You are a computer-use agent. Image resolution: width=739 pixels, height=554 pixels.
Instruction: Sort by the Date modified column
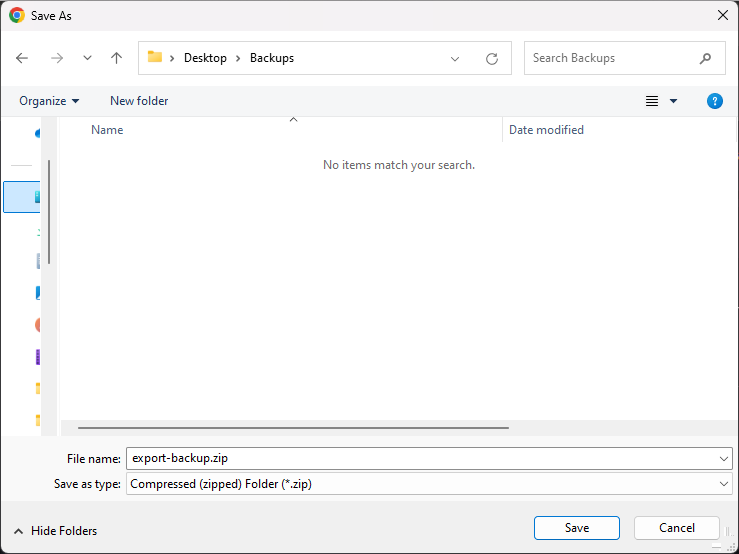point(546,130)
